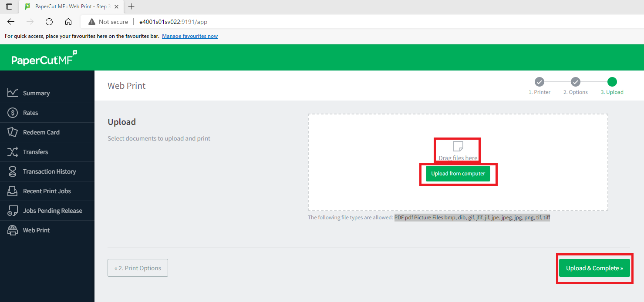This screenshot has width=644, height=302.
Task: Go to the browser home page
Action: [68, 22]
